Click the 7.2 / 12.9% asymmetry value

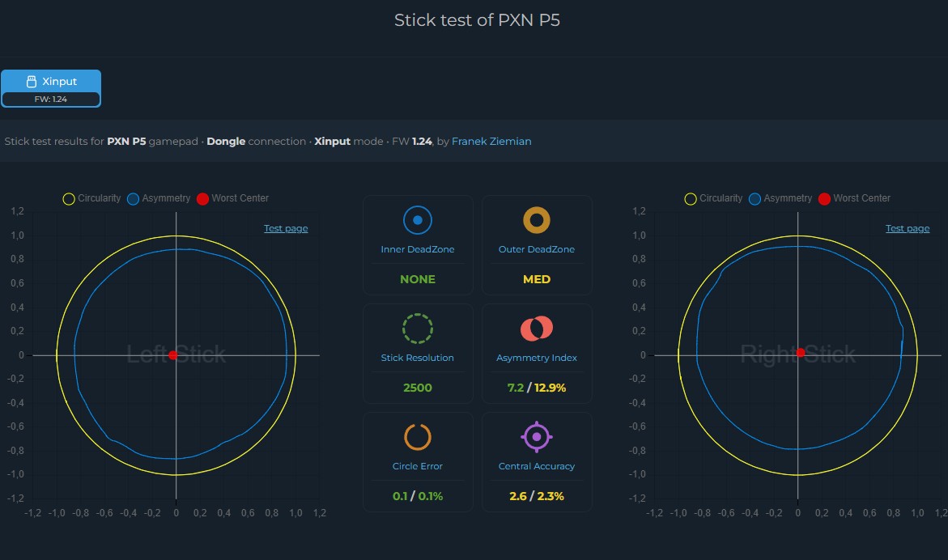(536, 388)
